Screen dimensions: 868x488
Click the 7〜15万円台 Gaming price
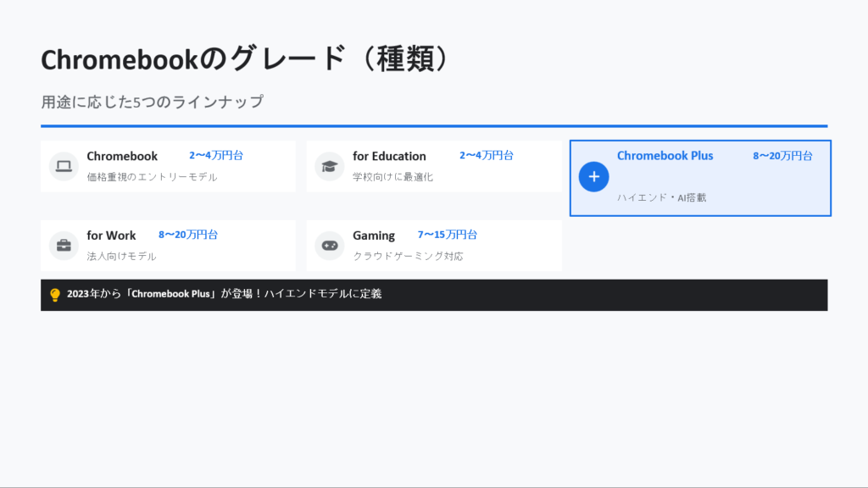[x=447, y=235]
